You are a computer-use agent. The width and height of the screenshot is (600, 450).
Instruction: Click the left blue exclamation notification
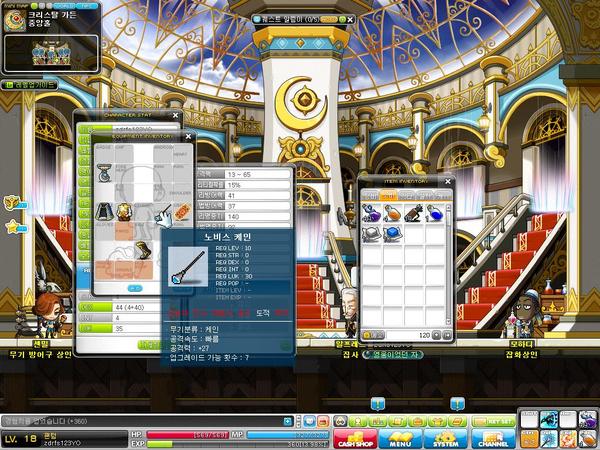(x=378, y=404)
